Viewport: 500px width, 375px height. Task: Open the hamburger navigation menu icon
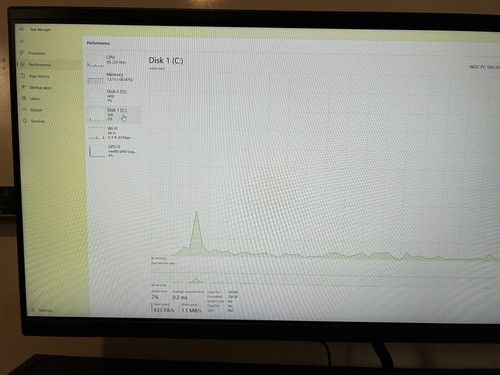point(22,41)
